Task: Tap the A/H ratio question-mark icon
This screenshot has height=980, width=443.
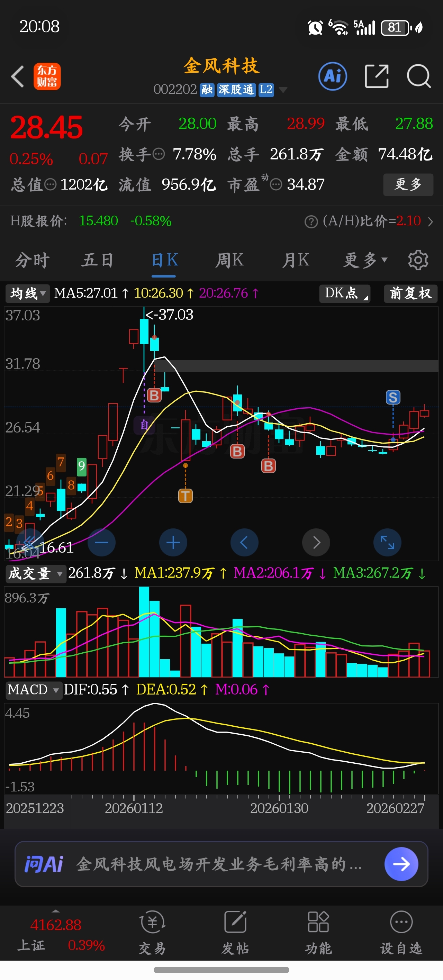Action: [311, 221]
